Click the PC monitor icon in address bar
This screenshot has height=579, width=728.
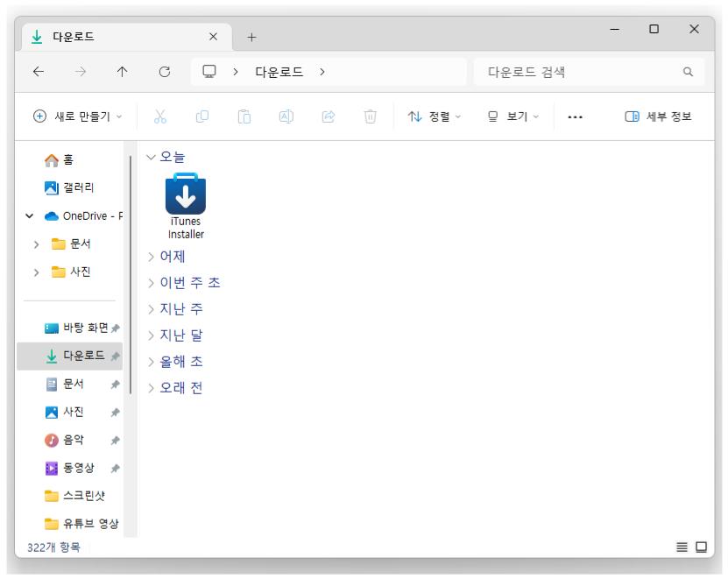pos(209,72)
